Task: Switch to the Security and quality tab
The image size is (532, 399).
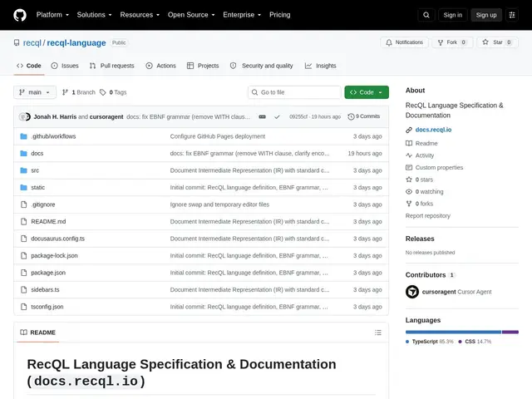Action: pos(261,66)
